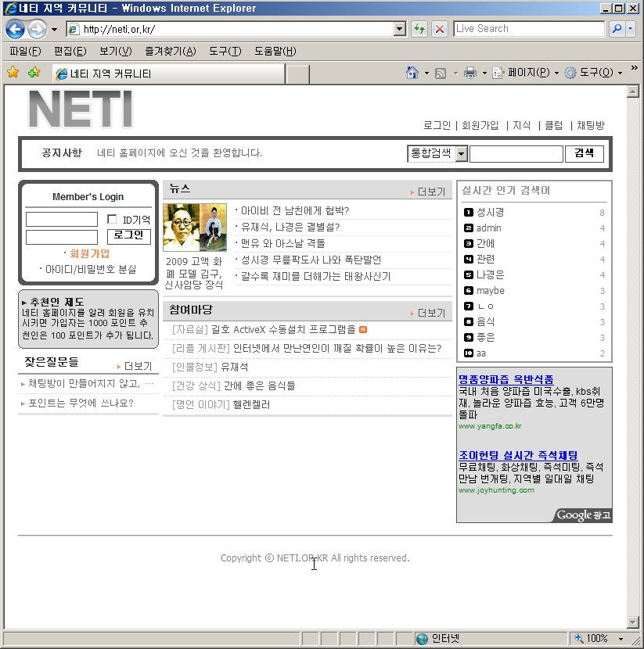Open ad link 명품양파즙 옥반식품
This screenshot has width=644, height=649.
[x=506, y=379]
